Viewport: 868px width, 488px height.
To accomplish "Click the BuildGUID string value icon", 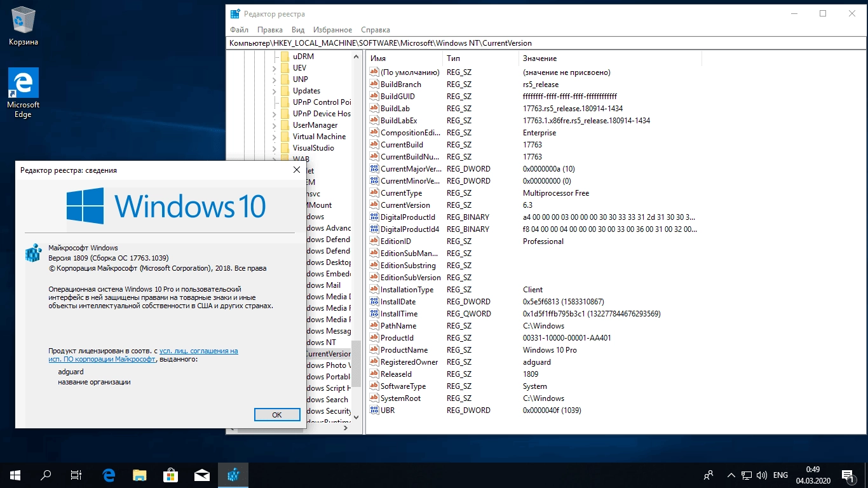I will click(x=374, y=97).
